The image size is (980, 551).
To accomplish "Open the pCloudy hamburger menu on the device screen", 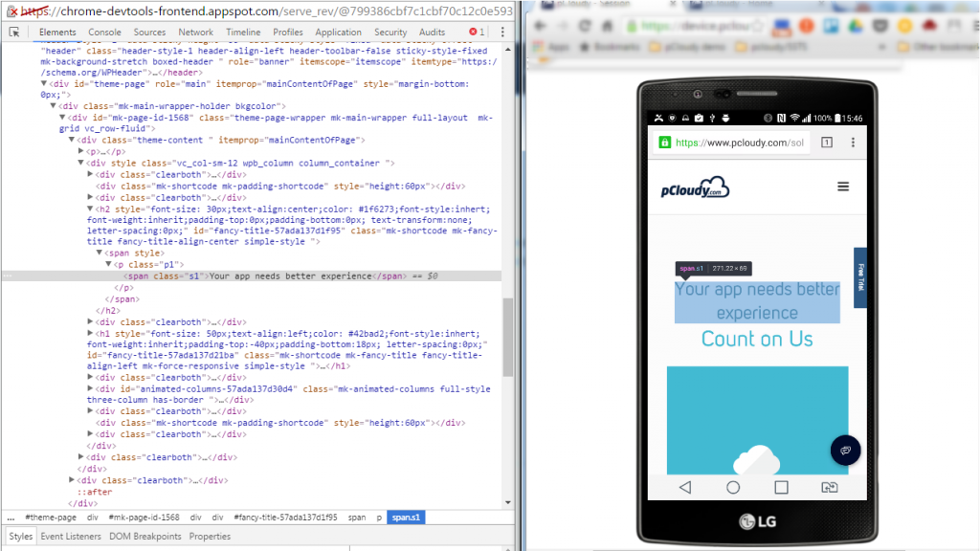I will (842, 186).
